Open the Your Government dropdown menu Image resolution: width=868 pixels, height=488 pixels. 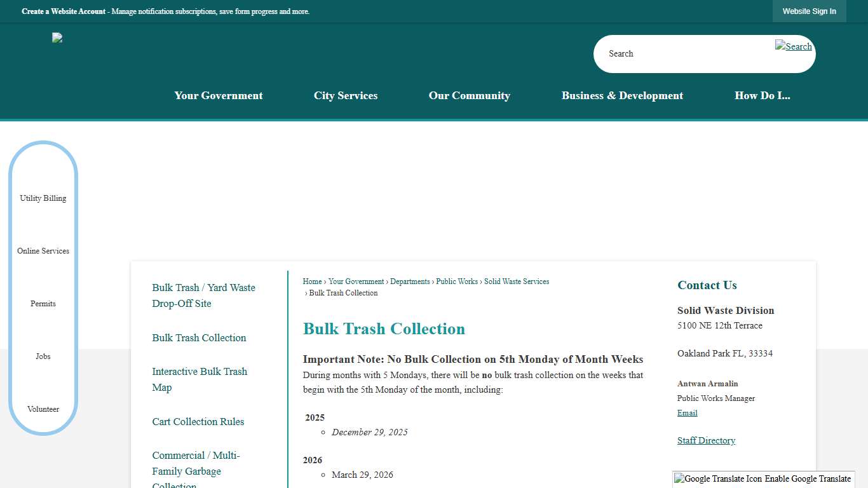[219, 95]
